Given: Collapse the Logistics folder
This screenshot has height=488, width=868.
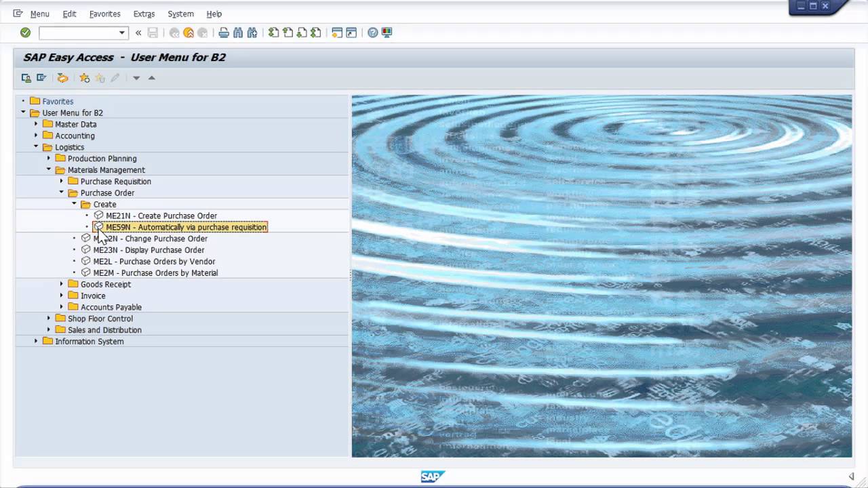Looking at the screenshot, I should 36,147.
